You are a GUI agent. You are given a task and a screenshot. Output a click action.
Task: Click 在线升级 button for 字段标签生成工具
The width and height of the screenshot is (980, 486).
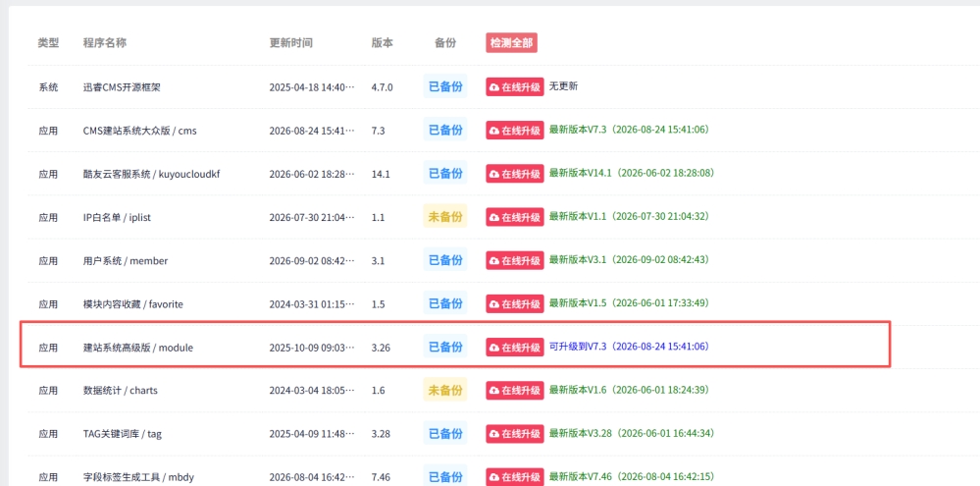click(x=514, y=476)
